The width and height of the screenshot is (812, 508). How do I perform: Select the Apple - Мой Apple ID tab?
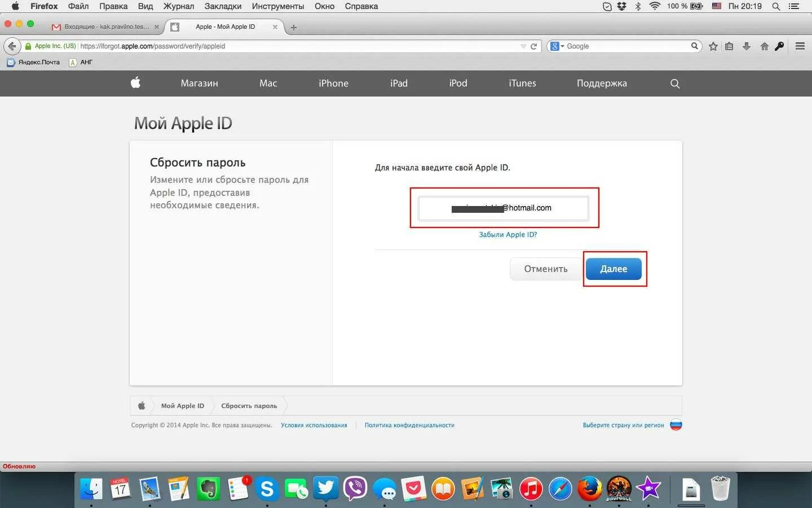point(225,27)
